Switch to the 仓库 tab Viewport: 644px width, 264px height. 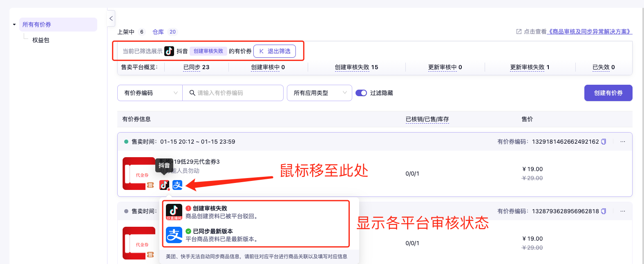pyautogui.click(x=158, y=32)
